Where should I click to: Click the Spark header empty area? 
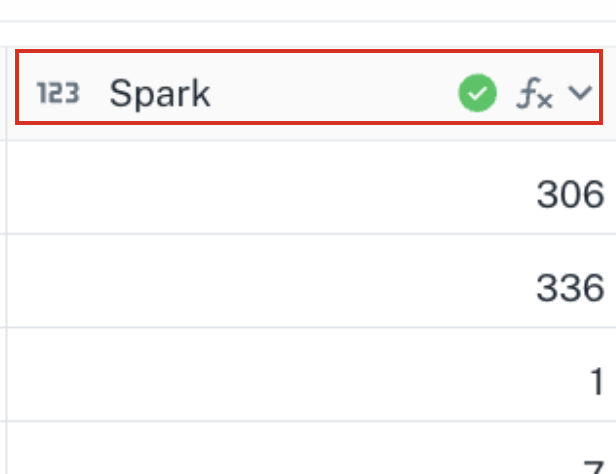(334, 93)
